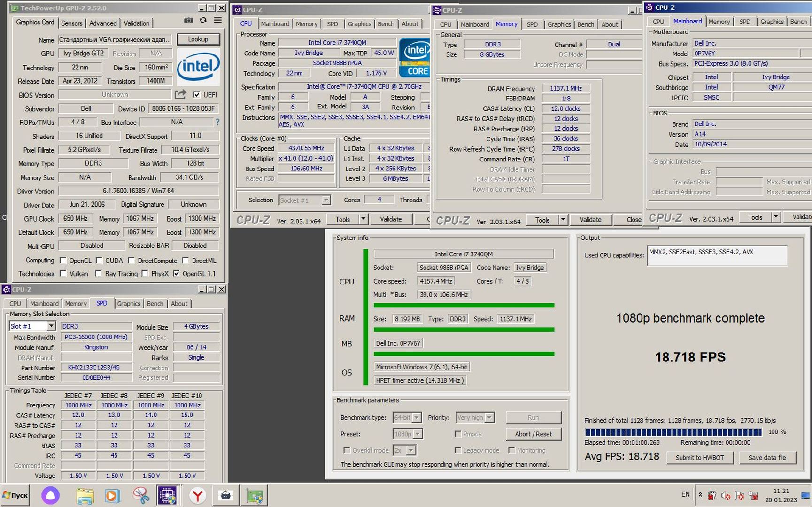Viewport: 812px width, 507px height.
Task: Click the Abort / Reset button
Action: (533, 434)
